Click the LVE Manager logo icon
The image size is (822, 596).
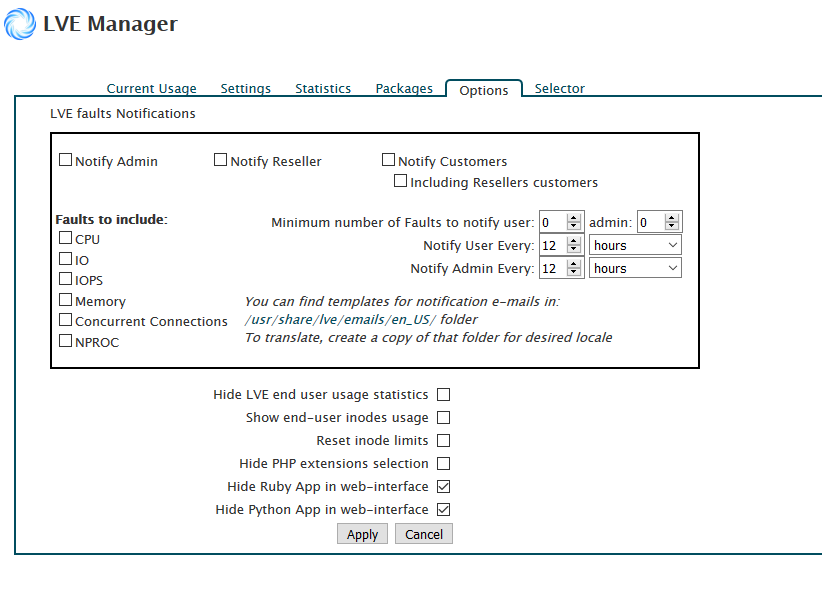20,24
